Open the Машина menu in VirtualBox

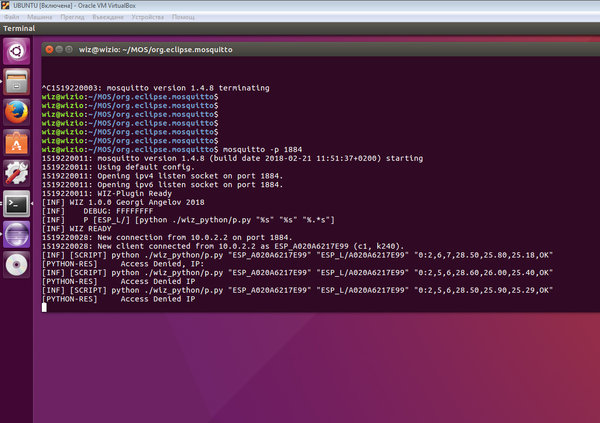(39, 17)
